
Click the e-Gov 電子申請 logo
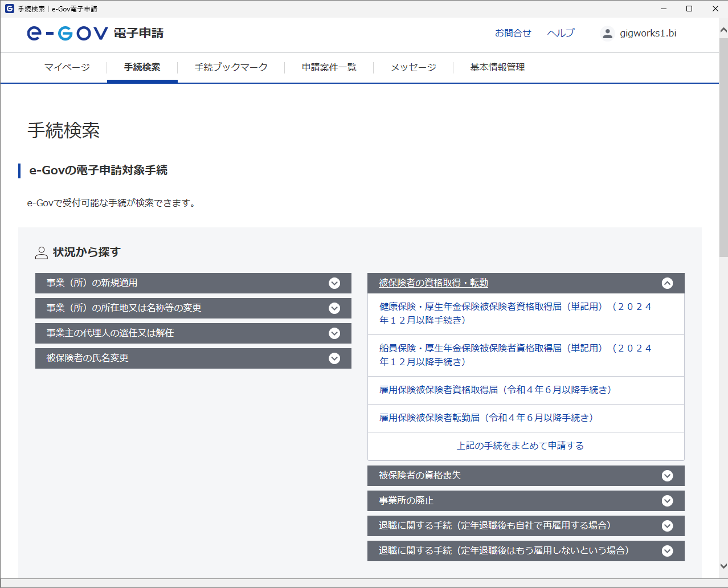[x=95, y=33]
